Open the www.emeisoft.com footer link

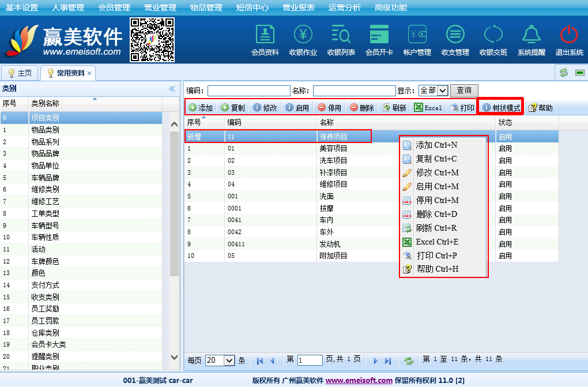(359, 381)
